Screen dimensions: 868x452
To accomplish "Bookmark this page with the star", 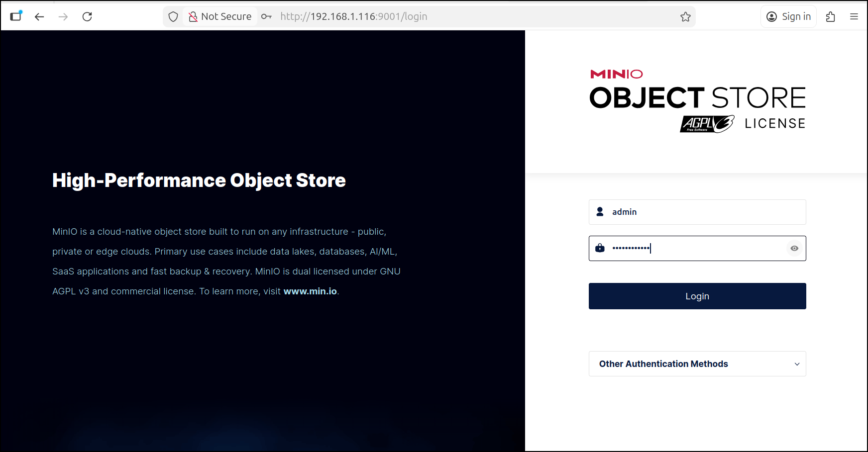I will pyautogui.click(x=685, y=17).
